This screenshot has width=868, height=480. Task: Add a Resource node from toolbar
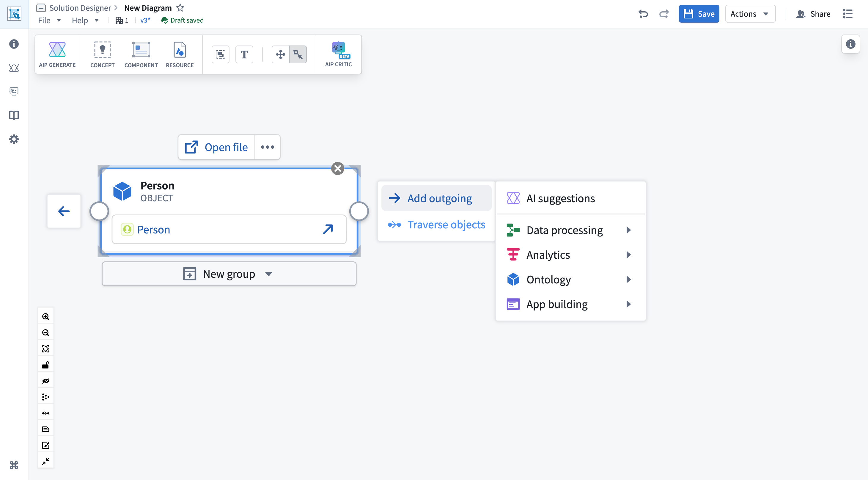click(x=180, y=54)
